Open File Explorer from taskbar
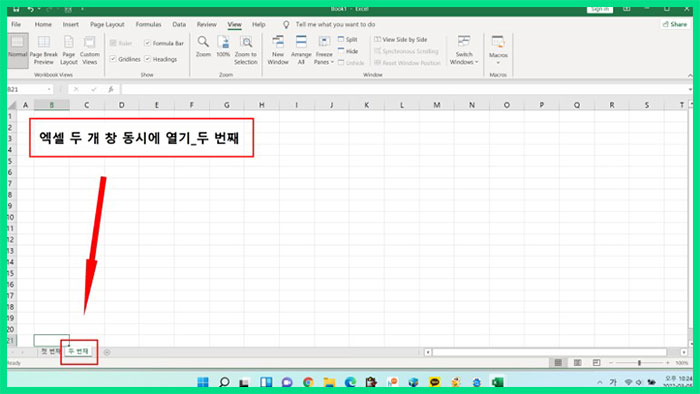The image size is (700, 394). tap(329, 382)
